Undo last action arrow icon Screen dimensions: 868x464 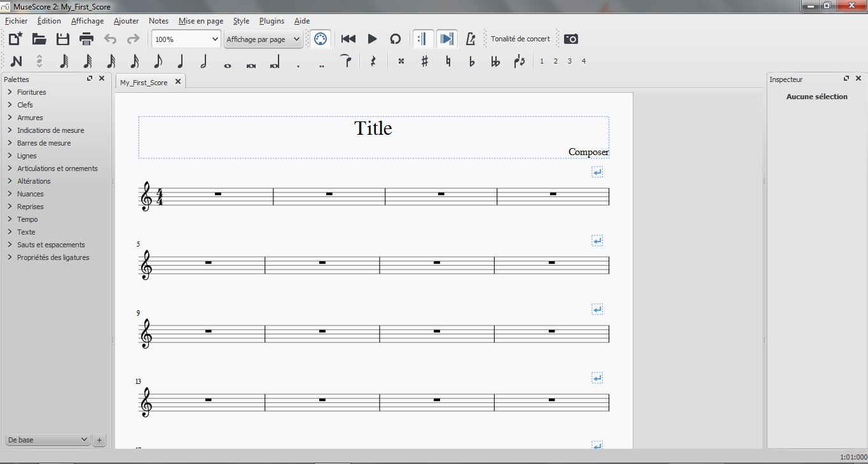(110, 39)
